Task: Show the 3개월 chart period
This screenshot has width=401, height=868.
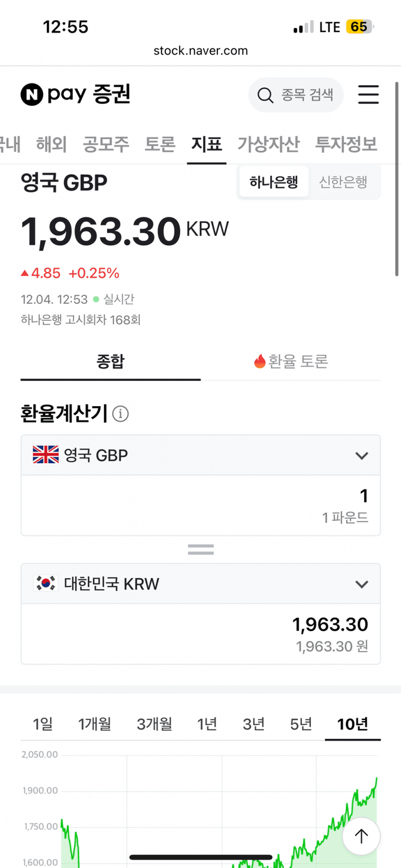Action: [154, 724]
